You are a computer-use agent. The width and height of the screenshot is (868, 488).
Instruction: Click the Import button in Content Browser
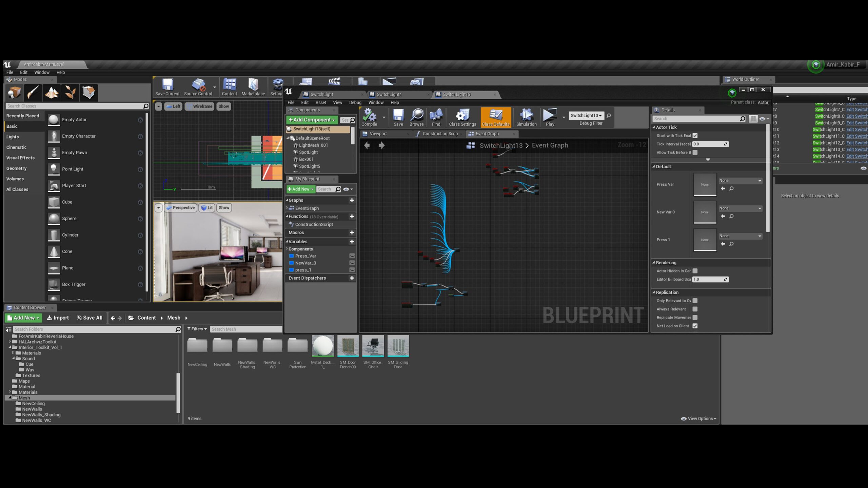tap(58, 318)
